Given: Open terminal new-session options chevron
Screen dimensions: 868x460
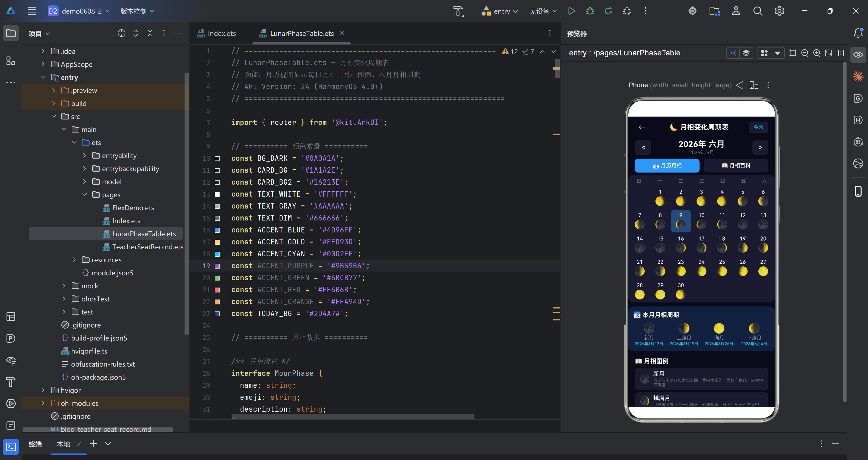Looking at the screenshot, I should click(x=108, y=443).
